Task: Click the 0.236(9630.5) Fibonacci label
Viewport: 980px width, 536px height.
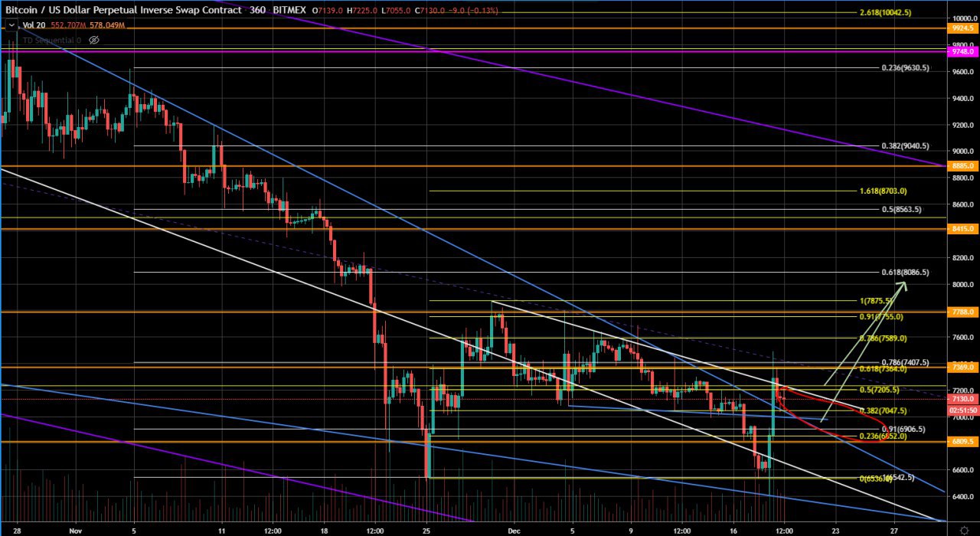Action: [906, 67]
